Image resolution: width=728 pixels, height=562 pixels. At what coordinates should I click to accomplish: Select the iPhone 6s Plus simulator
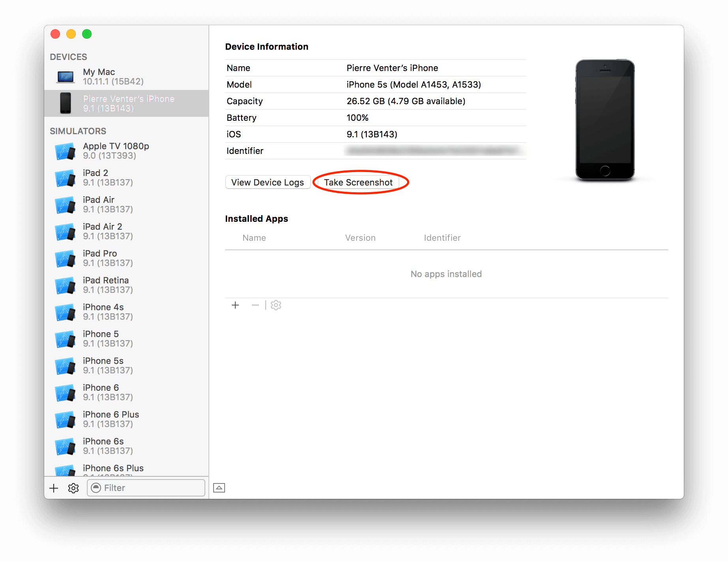click(x=113, y=468)
